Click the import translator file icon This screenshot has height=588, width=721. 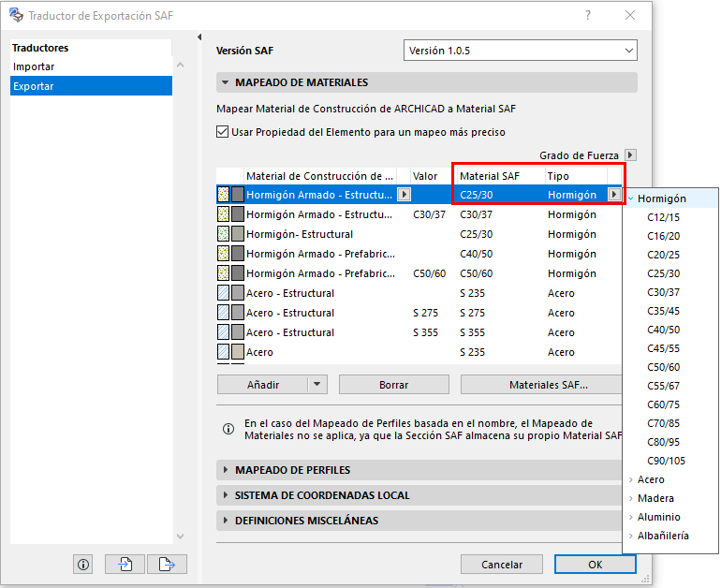click(125, 564)
